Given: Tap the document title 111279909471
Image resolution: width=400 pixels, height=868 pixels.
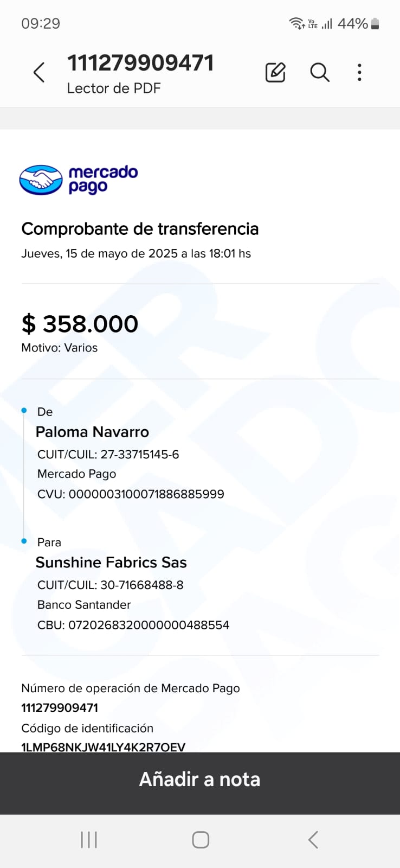Looking at the screenshot, I should (x=140, y=63).
